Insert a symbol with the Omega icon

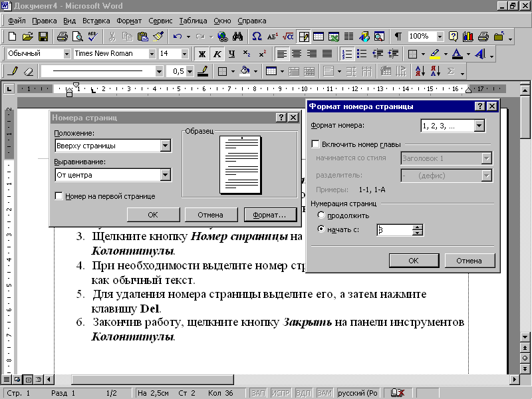tap(257, 37)
